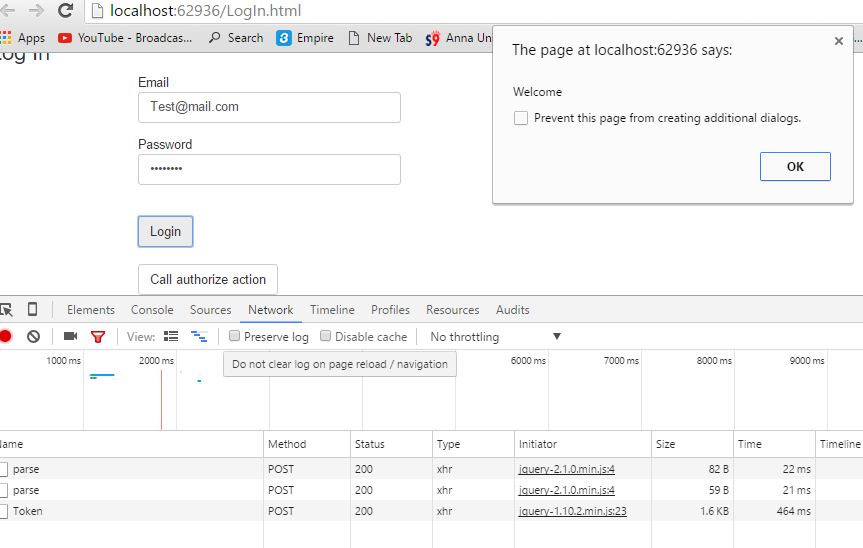Click the browser reload icon
Viewport: 863px width, 548px height.
(66, 11)
